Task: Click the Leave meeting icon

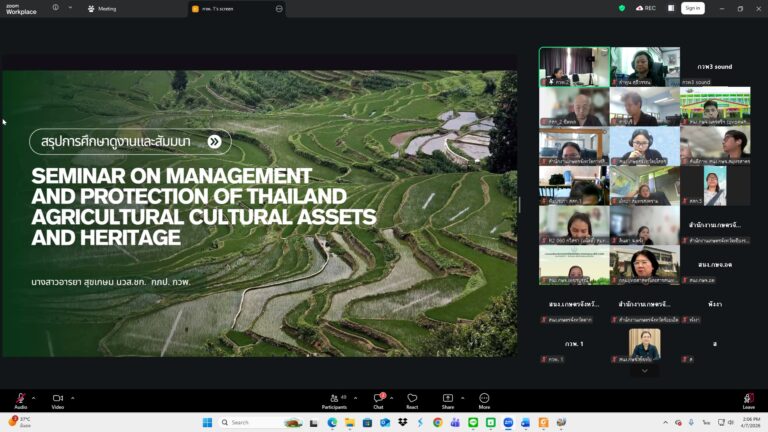Action: [x=749, y=398]
